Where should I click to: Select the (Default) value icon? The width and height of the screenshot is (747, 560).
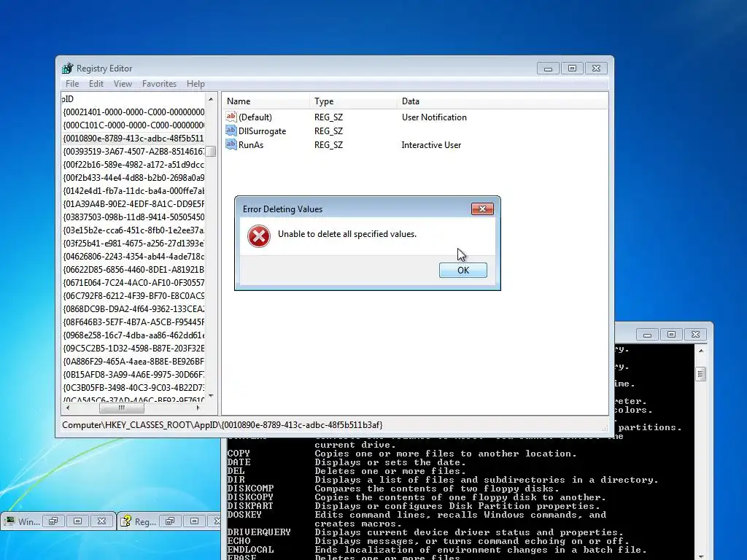coord(231,117)
